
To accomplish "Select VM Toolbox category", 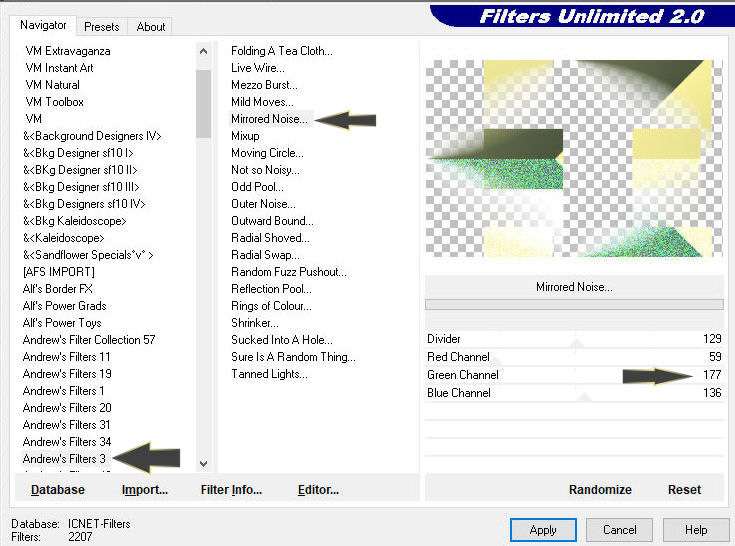I will coord(54,102).
